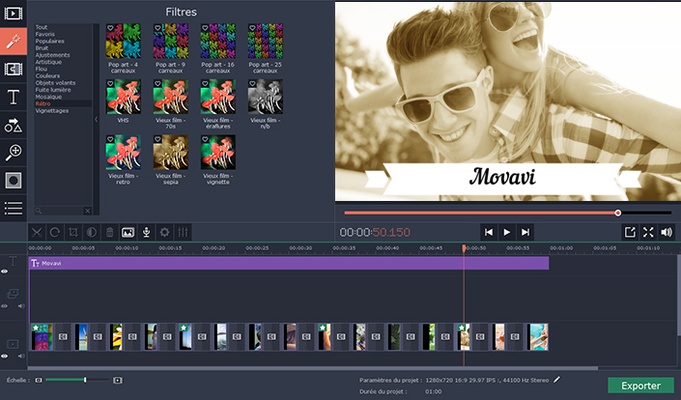Screen dimensions: 681x400
Task: Open the Transitions tab
Action: 13,69
